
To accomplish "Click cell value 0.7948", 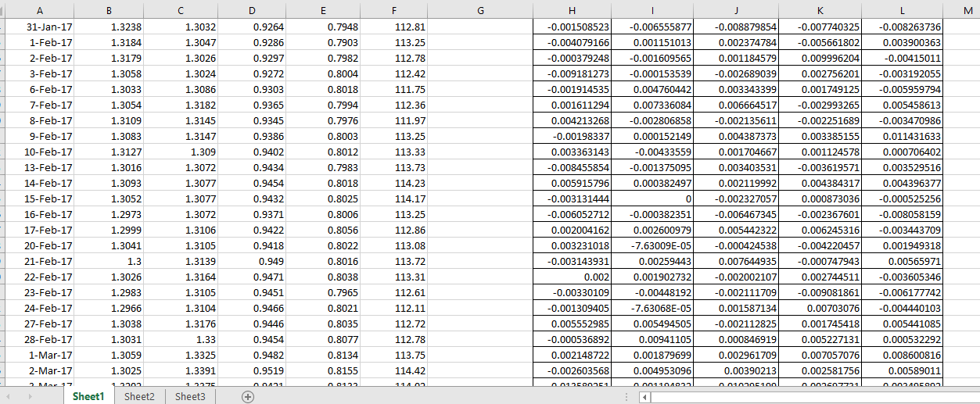I will (x=322, y=27).
